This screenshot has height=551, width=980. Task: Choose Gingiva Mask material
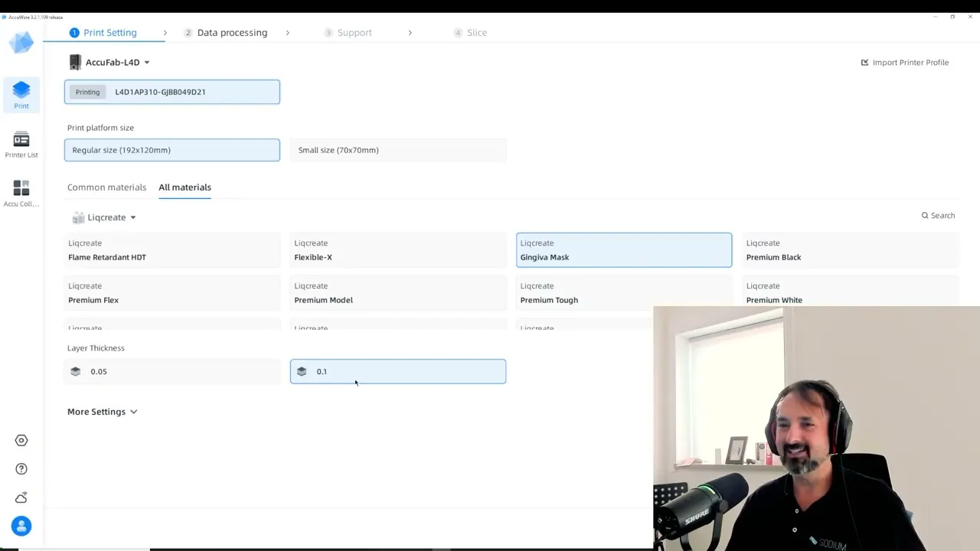click(x=624, y=250)
